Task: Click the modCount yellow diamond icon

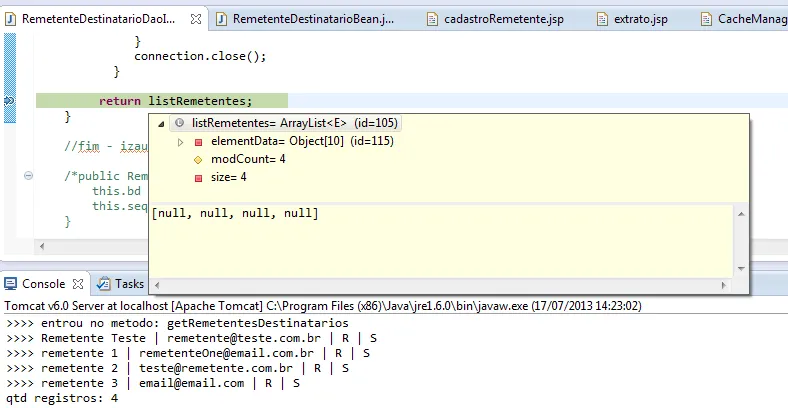Action: coord(198,160)
